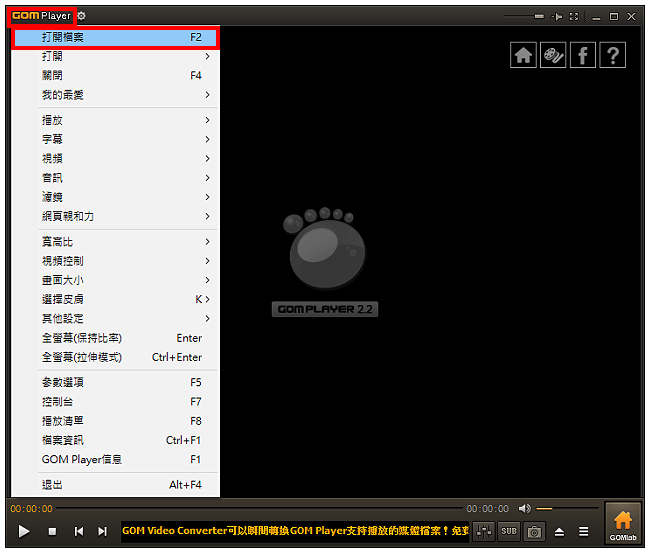Open the 選擇皮膚 submenu
This screenshot has height=556, width=653.
[x=115, y=299]
